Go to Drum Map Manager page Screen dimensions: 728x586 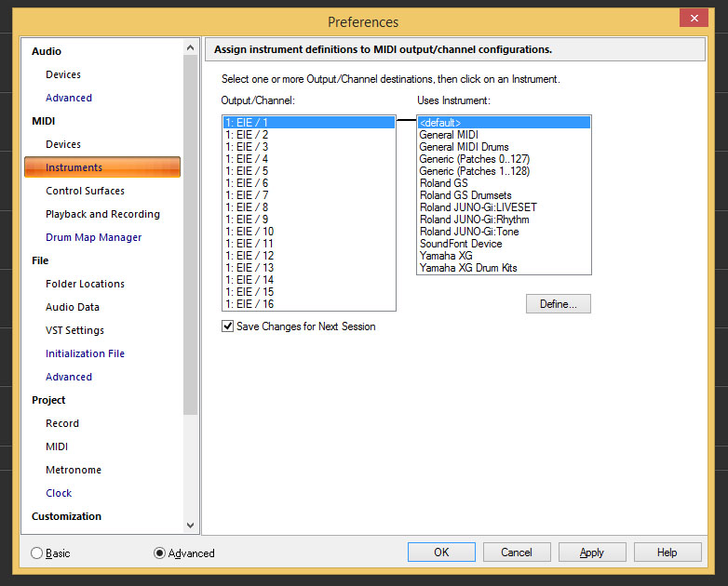click(93, 237)
